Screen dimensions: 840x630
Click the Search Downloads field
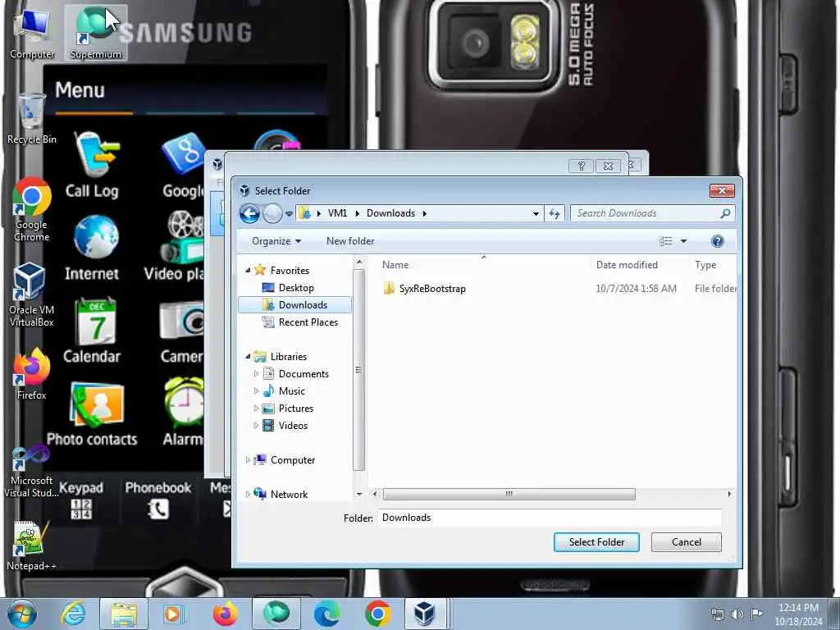646,213
